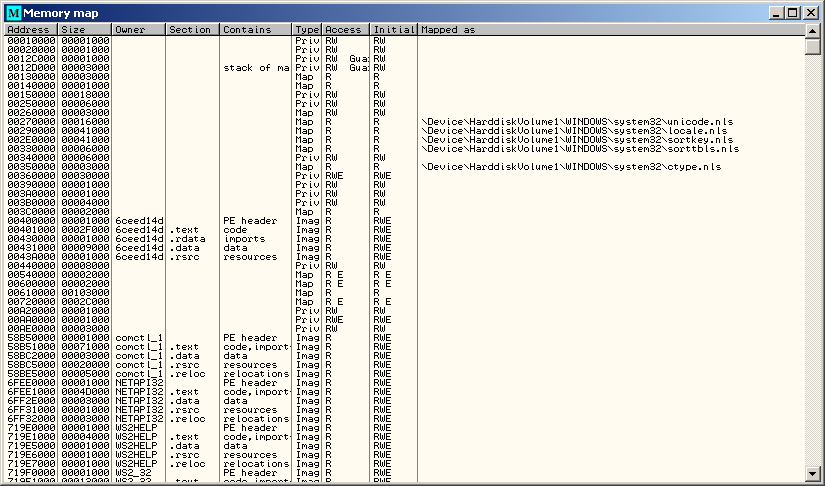The image size is (825, 486).
Task: Maximize the Memory map window
Action: 793,12
